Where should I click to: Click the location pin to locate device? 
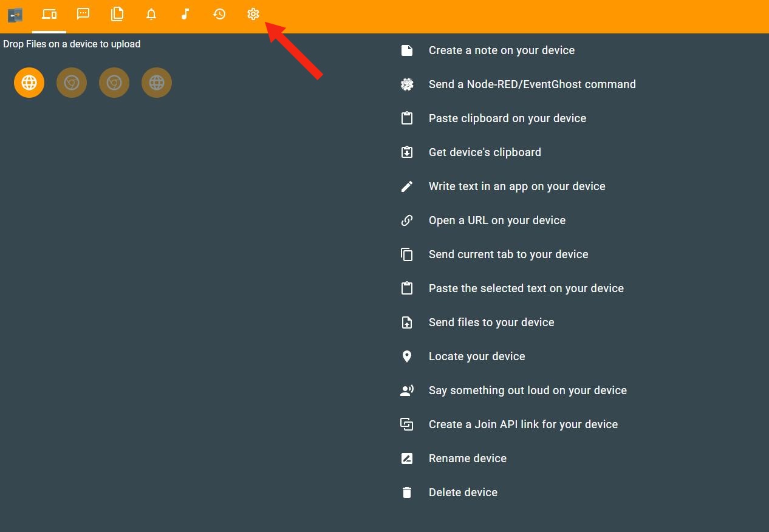(x=407, y=356)
